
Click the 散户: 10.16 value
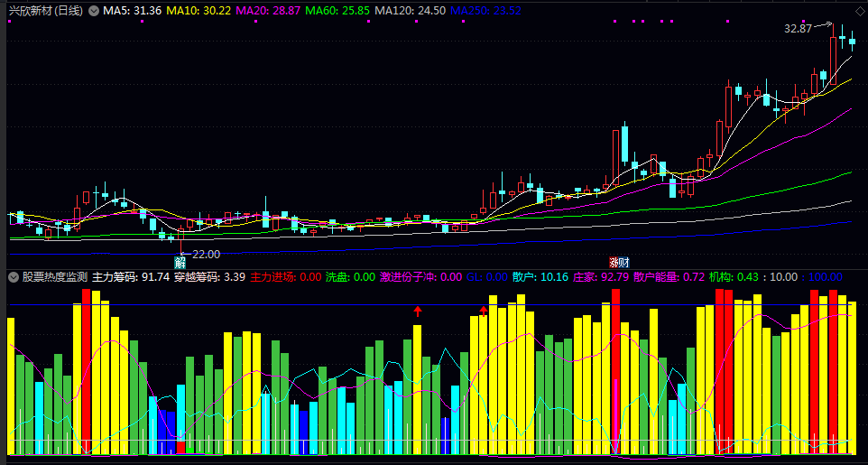click(540, 278)
